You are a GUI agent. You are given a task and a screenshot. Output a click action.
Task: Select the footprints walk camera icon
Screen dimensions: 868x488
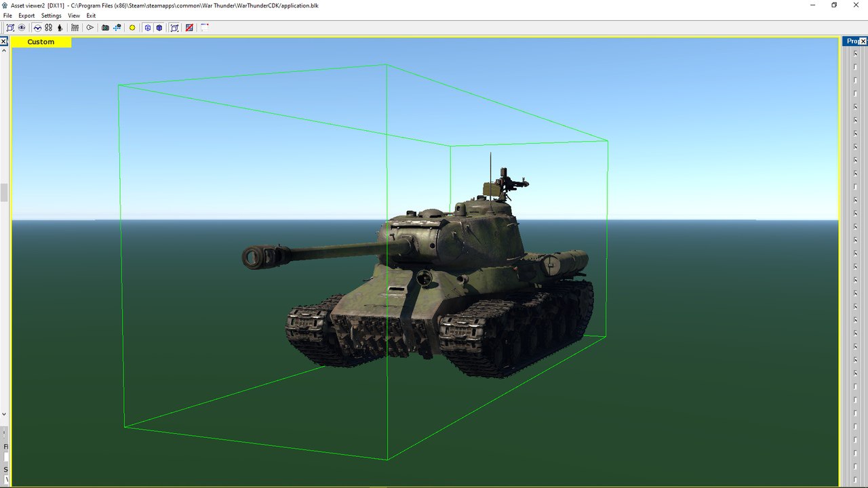pyautogui.click(x=49, y=28)
